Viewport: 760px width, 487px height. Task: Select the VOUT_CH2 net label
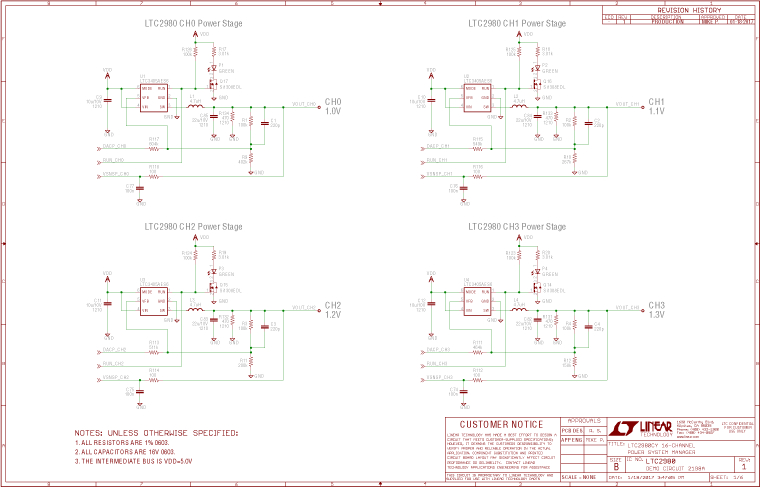[304, 308]
